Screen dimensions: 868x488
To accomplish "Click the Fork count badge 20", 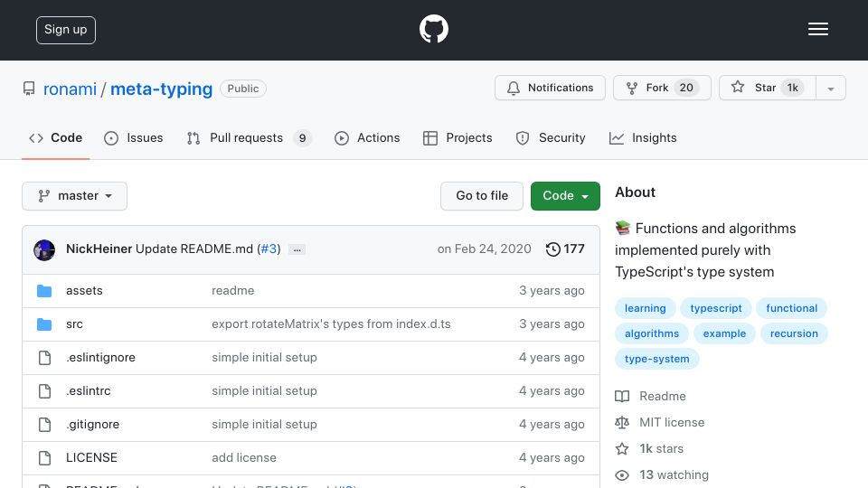I will click(686, 88).
